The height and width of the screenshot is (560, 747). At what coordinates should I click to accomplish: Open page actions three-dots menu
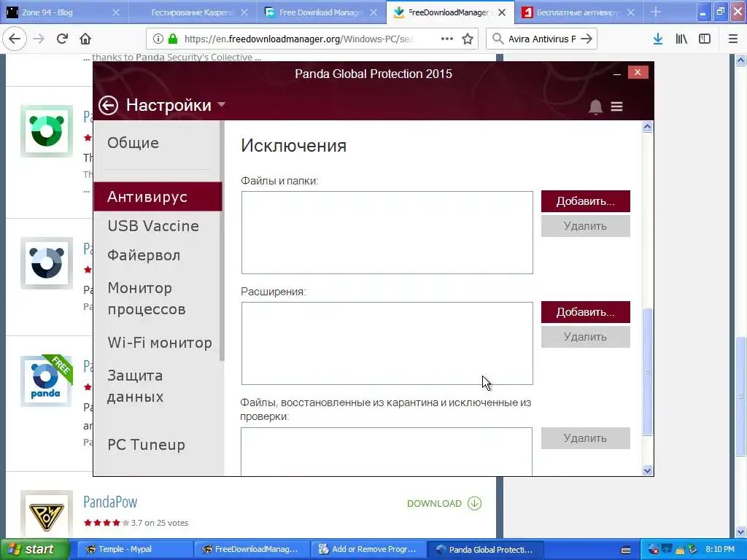pos(447,39)
